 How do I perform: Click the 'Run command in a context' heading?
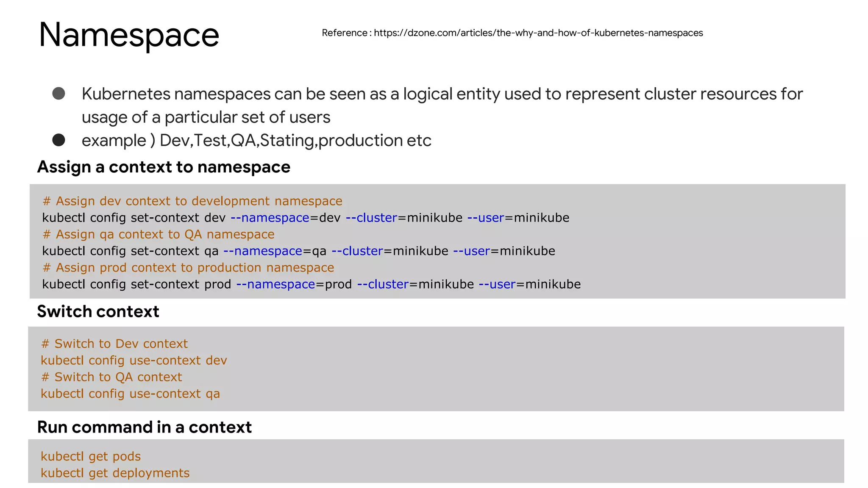(x=144, y=427)
